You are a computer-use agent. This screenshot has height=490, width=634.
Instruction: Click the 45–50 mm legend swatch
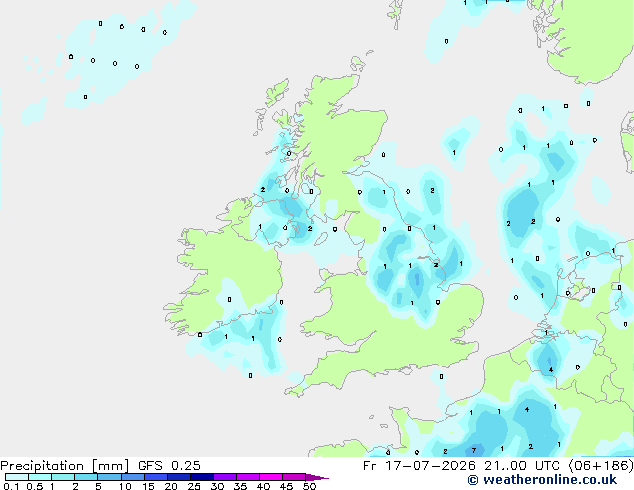(x=294, y=477)
